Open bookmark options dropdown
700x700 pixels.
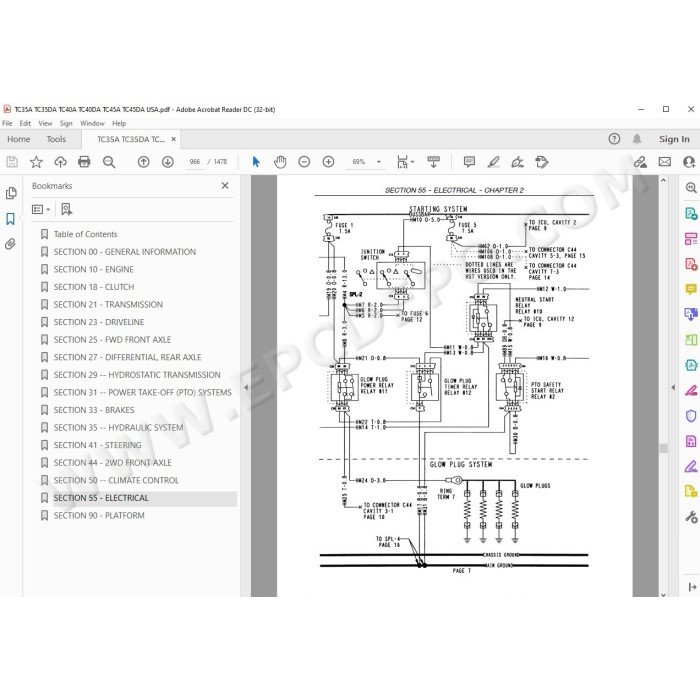click(41, 209)
